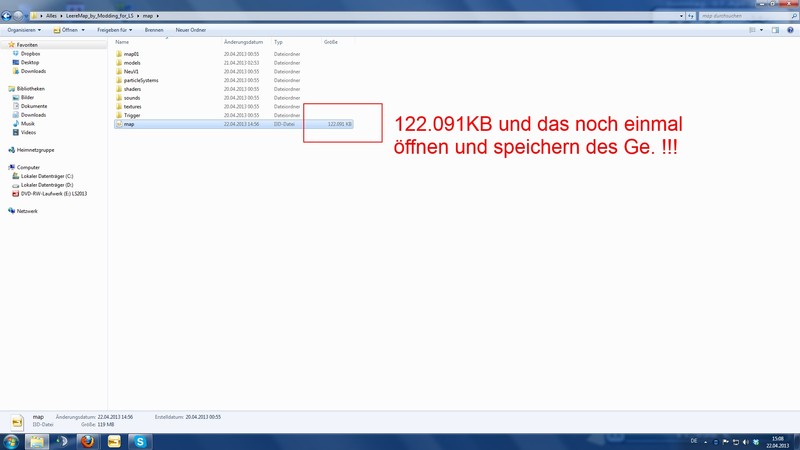Open the Videos library
Viewport: 800px width, 450px height.
[28, 132]
